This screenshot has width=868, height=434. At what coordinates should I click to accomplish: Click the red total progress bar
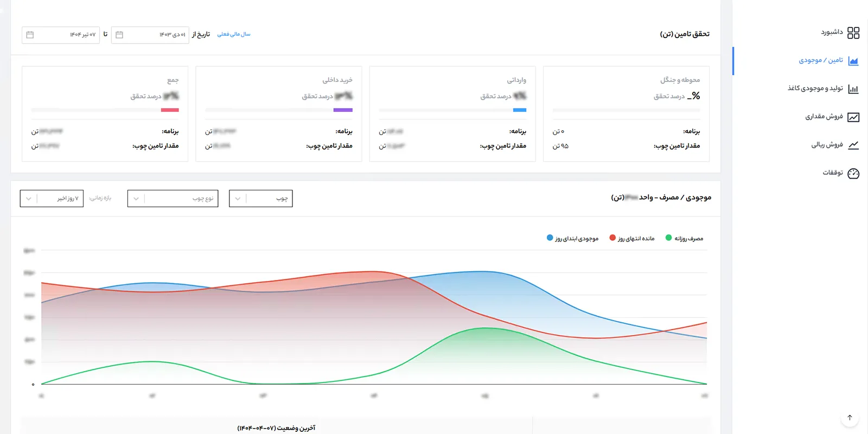[170, 110]
